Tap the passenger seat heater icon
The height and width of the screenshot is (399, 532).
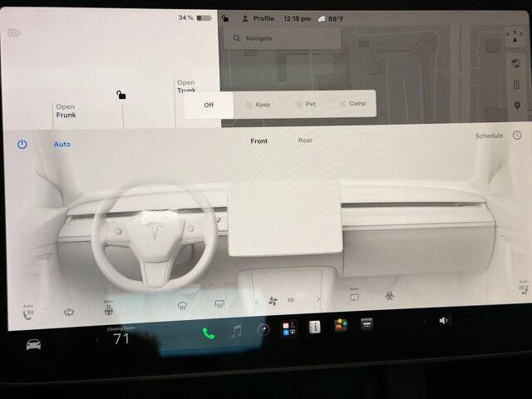[523, 288]
